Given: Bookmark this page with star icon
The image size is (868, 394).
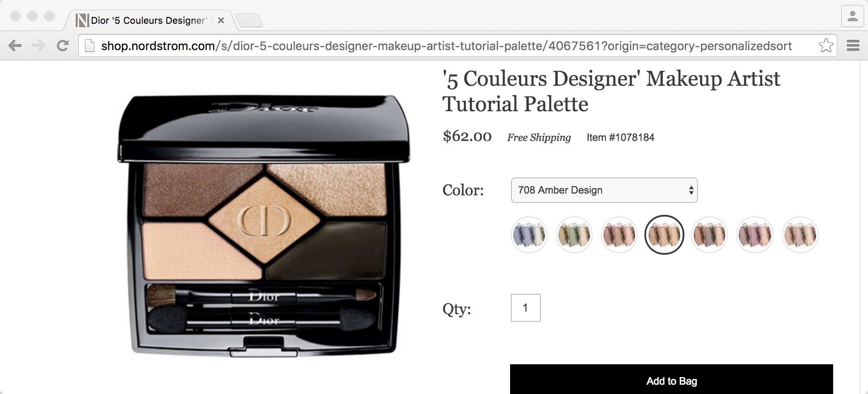Looking at the screenshot, I should (825, 45).
